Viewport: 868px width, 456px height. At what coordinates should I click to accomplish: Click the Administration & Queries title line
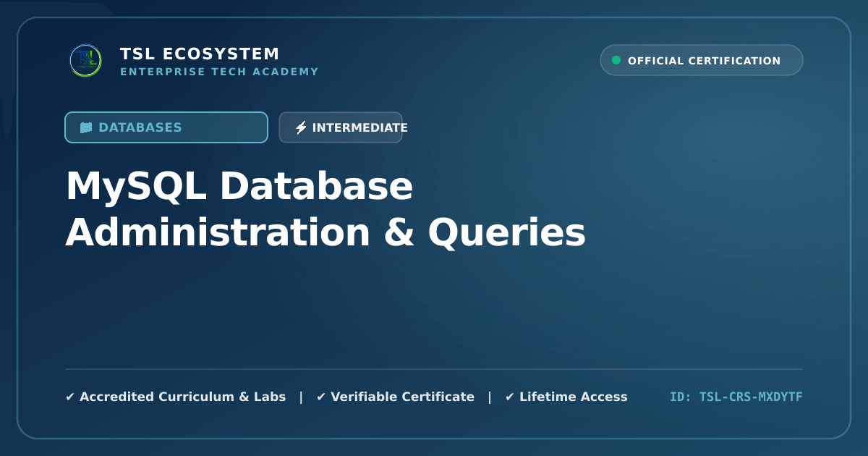tap(325, 233)
